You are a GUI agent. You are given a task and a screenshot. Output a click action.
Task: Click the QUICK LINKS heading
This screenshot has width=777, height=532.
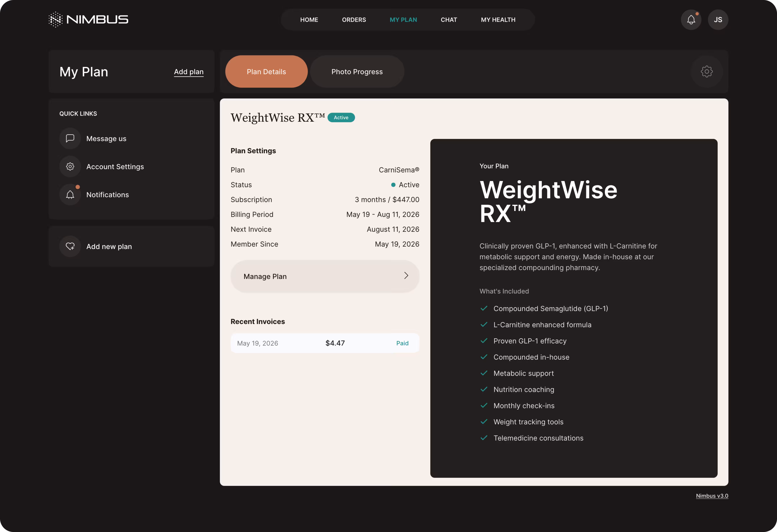tap(78, 114)
